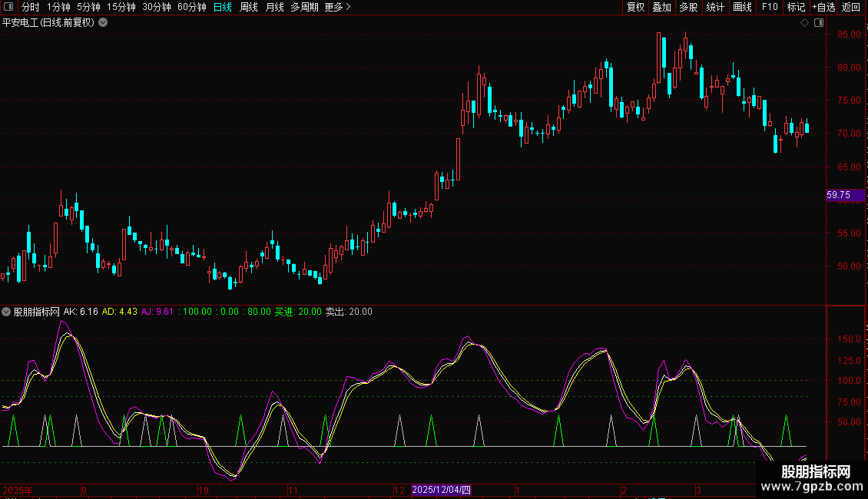Open the 多股 multi-stock view
868x499 pixels.
click(688, 7)
